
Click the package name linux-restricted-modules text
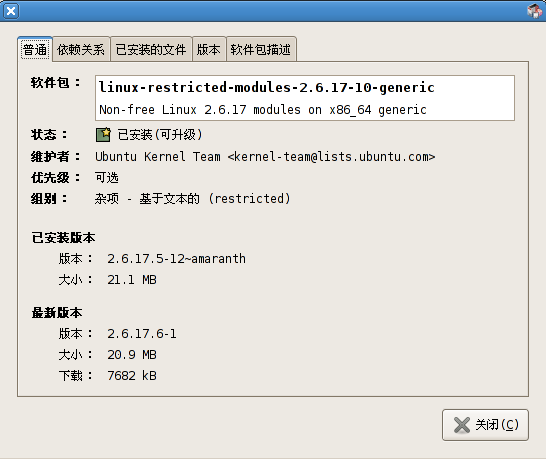pos(267,87)
